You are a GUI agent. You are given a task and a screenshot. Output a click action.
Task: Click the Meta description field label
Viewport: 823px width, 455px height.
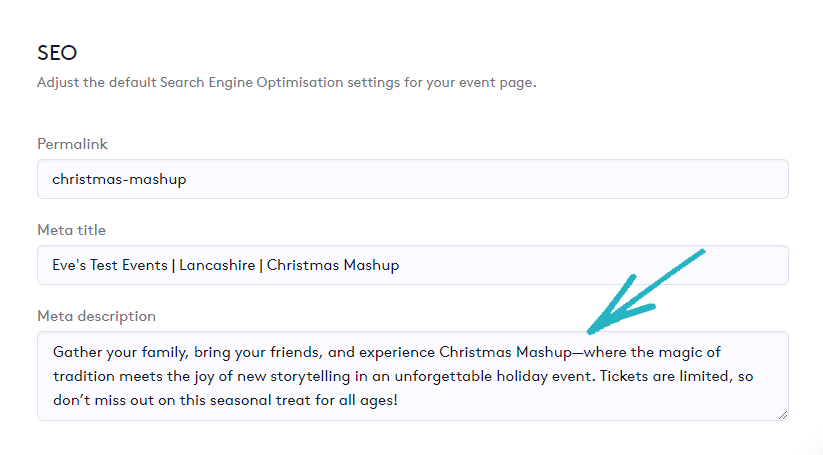(96, 316)
